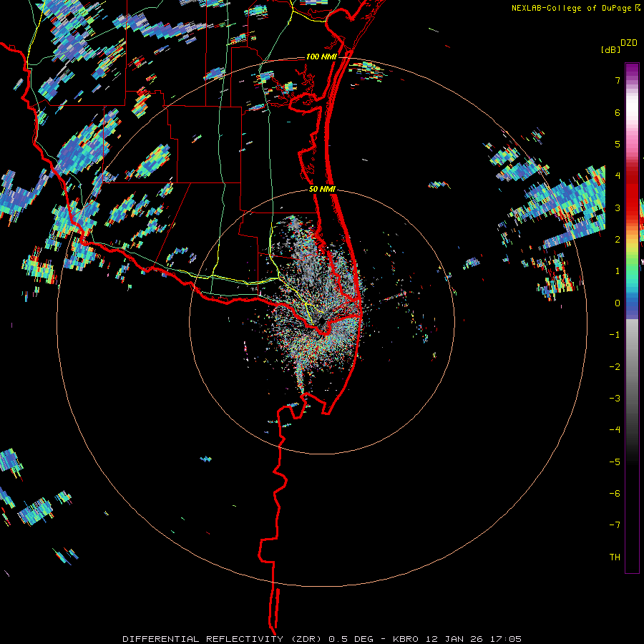Click the 2 value on color scale
Viewport: 644px width, 644px height.
618,240
